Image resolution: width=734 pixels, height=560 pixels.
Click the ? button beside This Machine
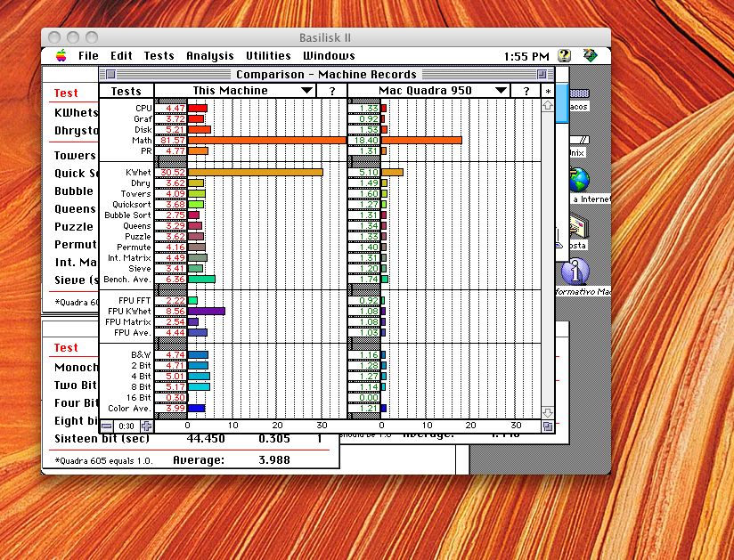pyautogui.click(x=332, y=91)
